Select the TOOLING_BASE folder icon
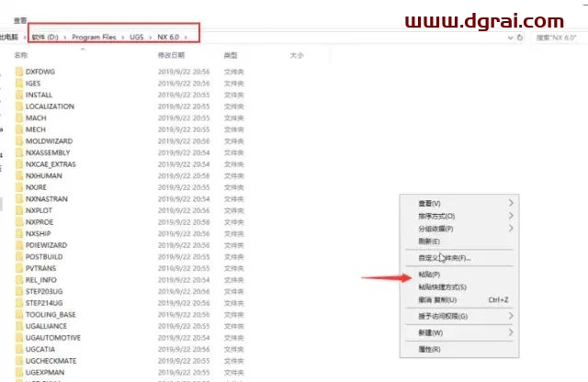Screen dimensions: 588x382 [19, 315]
